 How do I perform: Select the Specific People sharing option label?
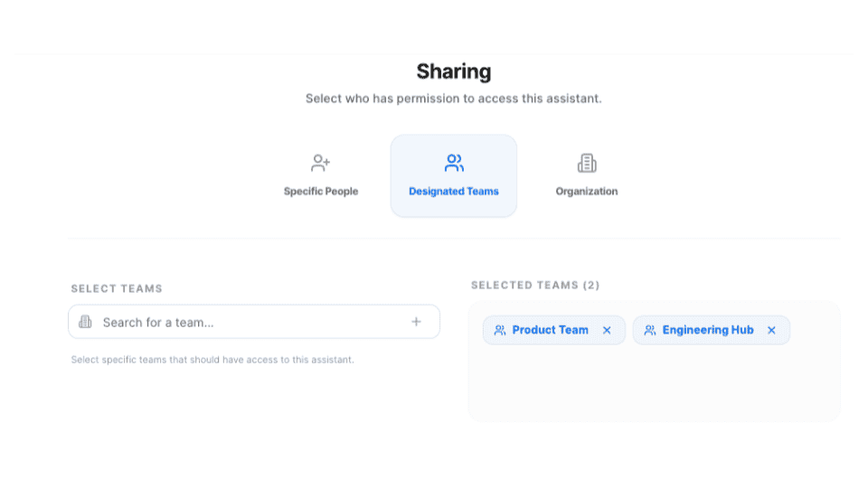point(321,192)
